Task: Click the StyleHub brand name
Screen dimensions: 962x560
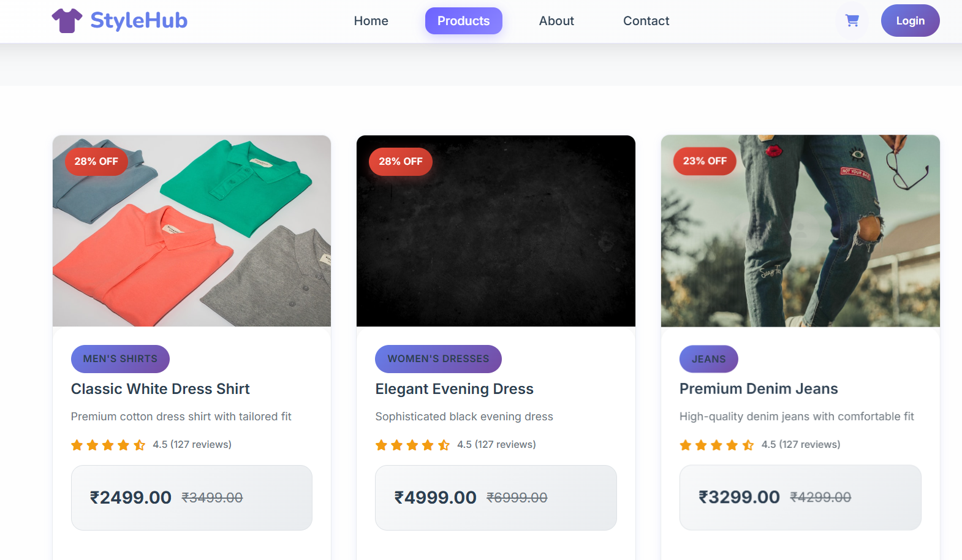Action: click(138, 20)
